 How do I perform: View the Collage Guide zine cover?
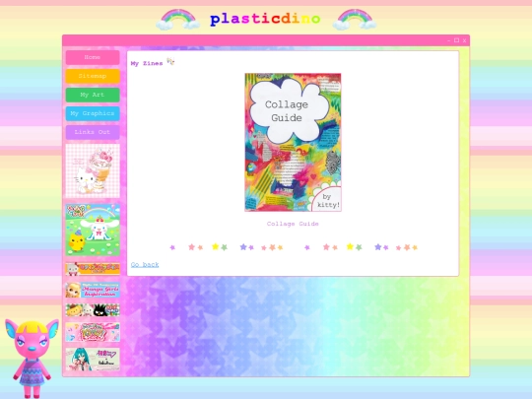293,142
